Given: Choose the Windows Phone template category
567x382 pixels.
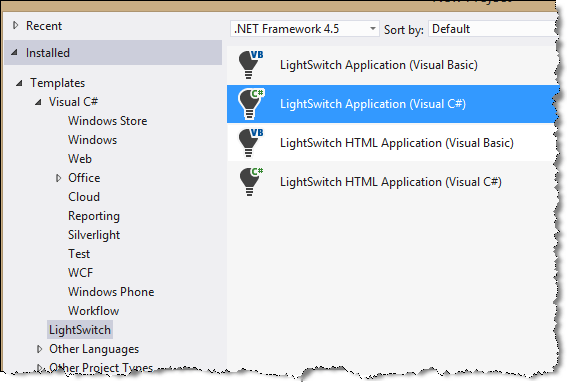Looking at the screenshot, I should (x=111, y=292).
